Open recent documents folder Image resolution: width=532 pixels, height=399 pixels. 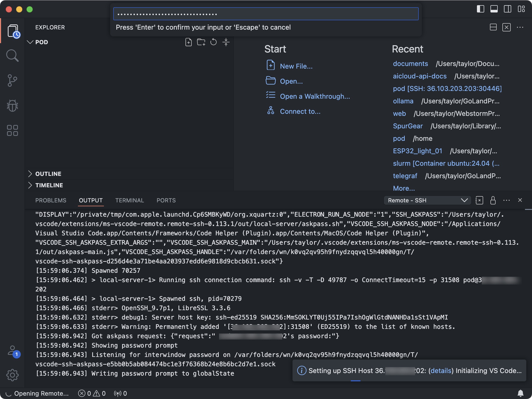coord(410,64)
